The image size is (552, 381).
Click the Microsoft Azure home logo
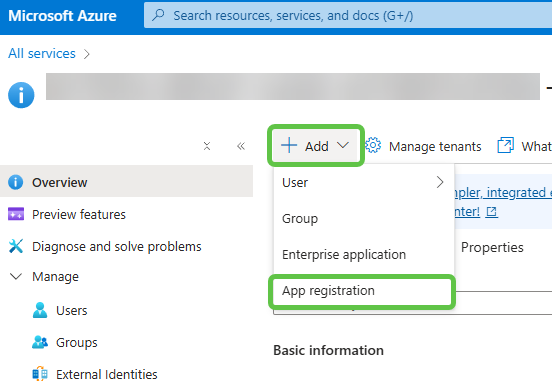[x=62, y=16]
